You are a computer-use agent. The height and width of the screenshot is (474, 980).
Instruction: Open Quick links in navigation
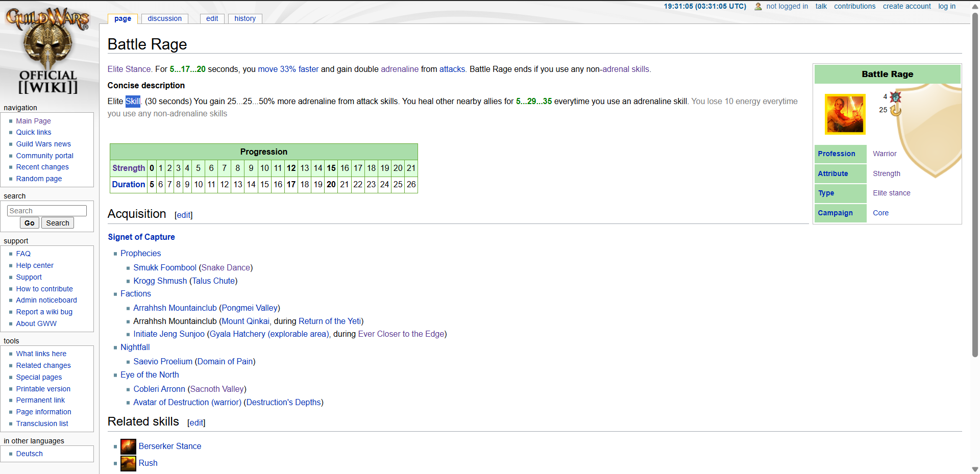pyautogui.click(x=33, y=132)
